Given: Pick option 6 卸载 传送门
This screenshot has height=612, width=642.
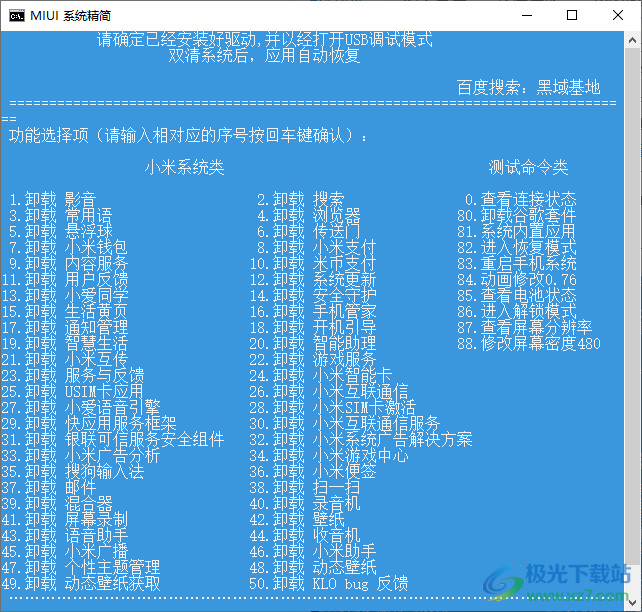Looking at the screenshot, I should click(309, 232).
